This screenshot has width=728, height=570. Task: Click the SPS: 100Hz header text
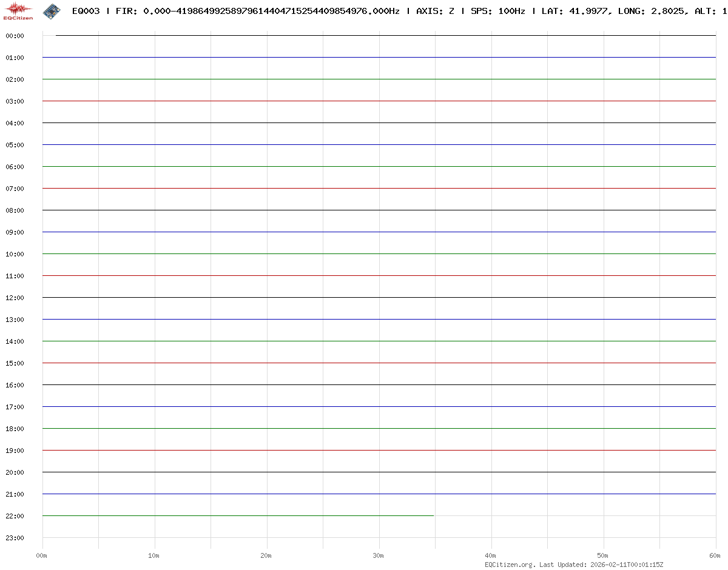tap(497, 11)
